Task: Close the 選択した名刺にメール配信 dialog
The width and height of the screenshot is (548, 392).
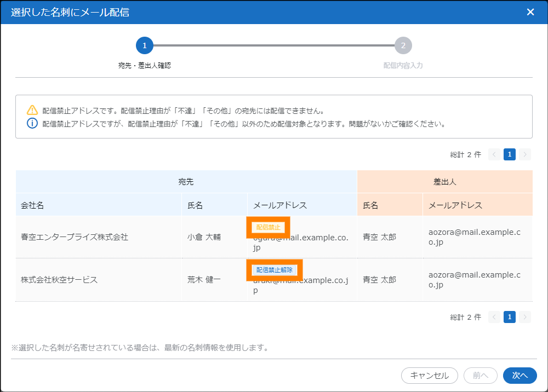Action: [x=530, y=12]
